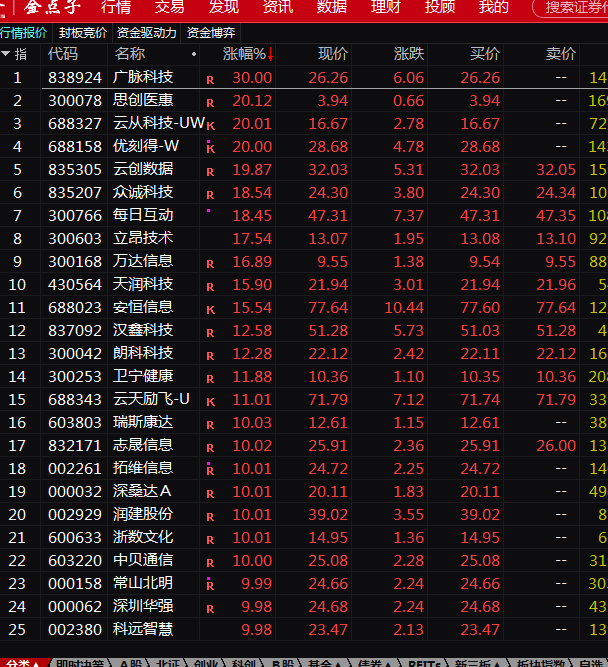
Task: Click the R marker on 拓维信息 row
Action: pos(210,470)
